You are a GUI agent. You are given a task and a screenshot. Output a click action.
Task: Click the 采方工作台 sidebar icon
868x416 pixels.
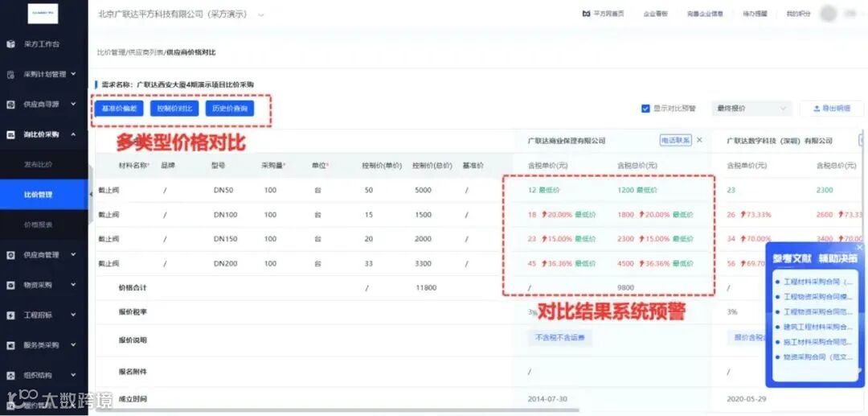10,43
